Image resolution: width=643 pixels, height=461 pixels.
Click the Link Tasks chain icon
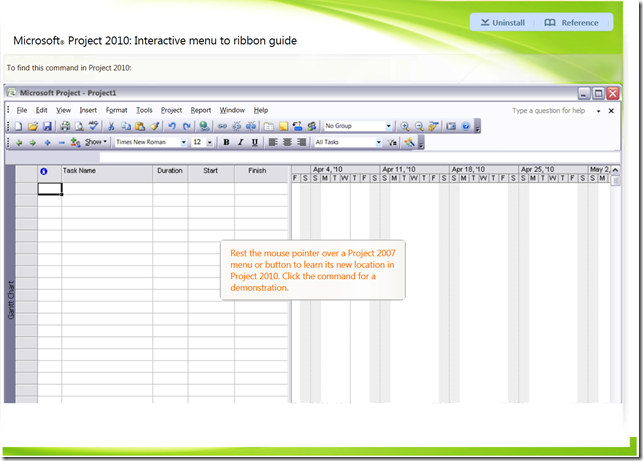tap(222, 126)
